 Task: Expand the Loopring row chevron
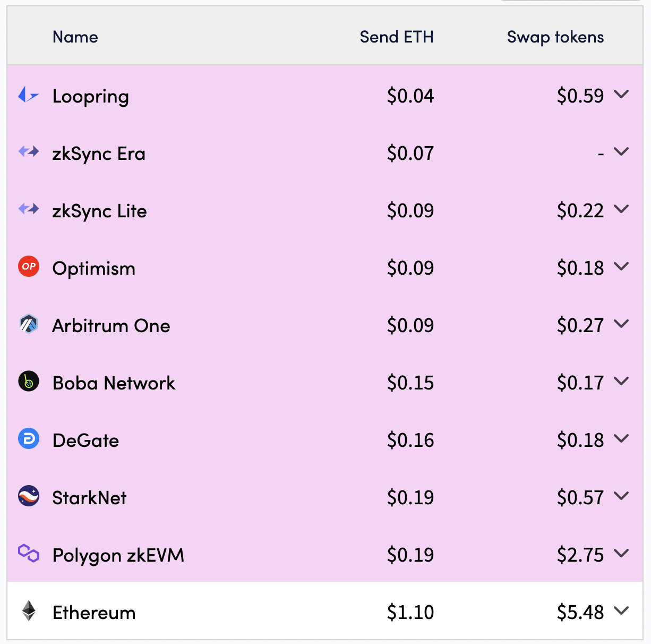click(621, 95)
